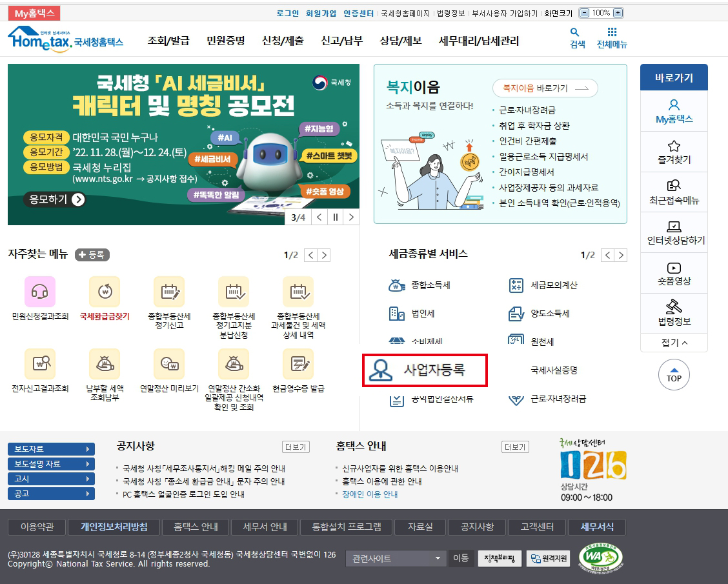Expand the 고시 item
This screenshot has height=584, width=728.
[51, 479]
